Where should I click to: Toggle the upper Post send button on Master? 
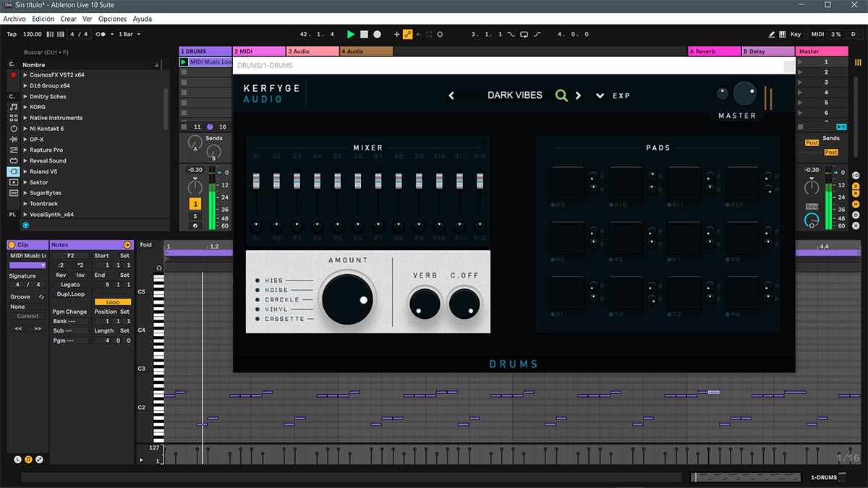pos(812,143)
